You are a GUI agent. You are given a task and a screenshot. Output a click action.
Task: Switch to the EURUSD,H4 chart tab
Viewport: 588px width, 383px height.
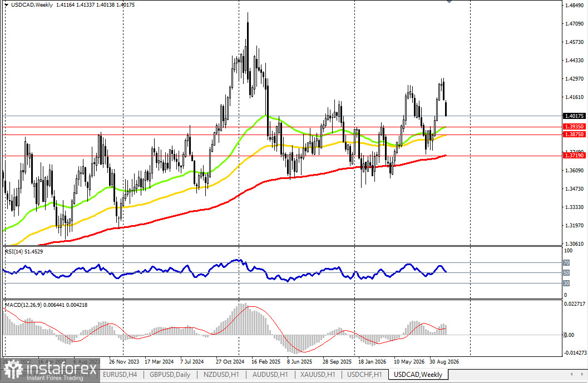coord(120,374)
